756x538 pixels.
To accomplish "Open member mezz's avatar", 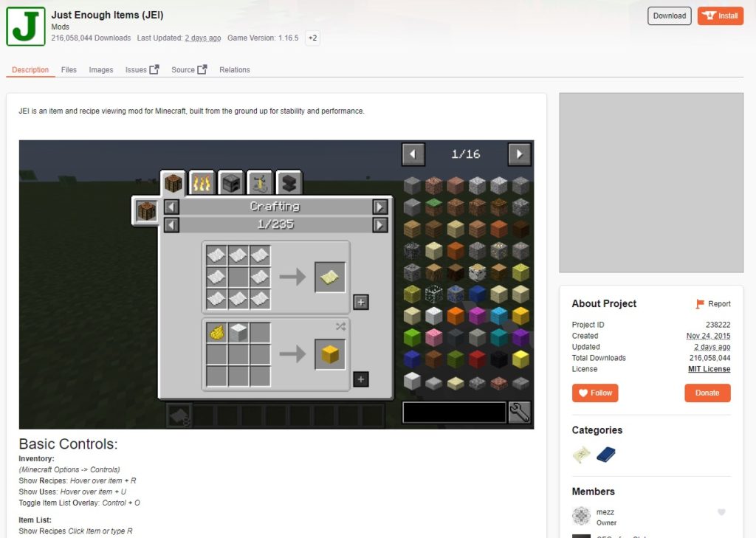I will click(582, 516).
